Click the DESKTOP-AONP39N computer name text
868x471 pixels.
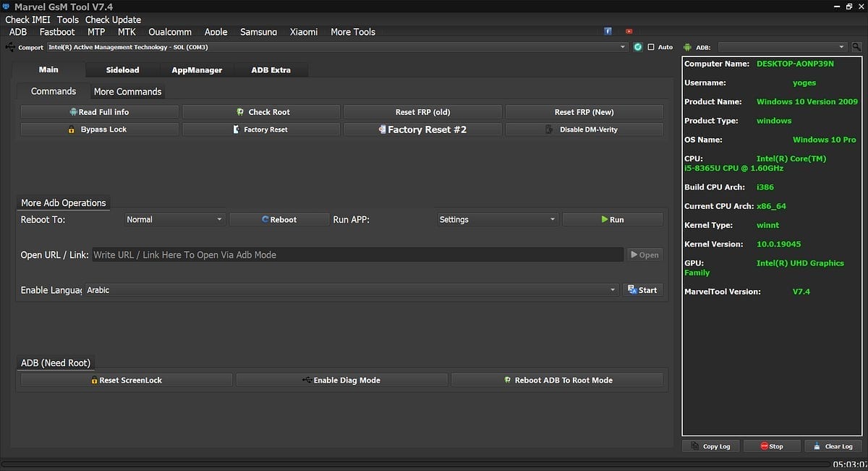point(795,64)
